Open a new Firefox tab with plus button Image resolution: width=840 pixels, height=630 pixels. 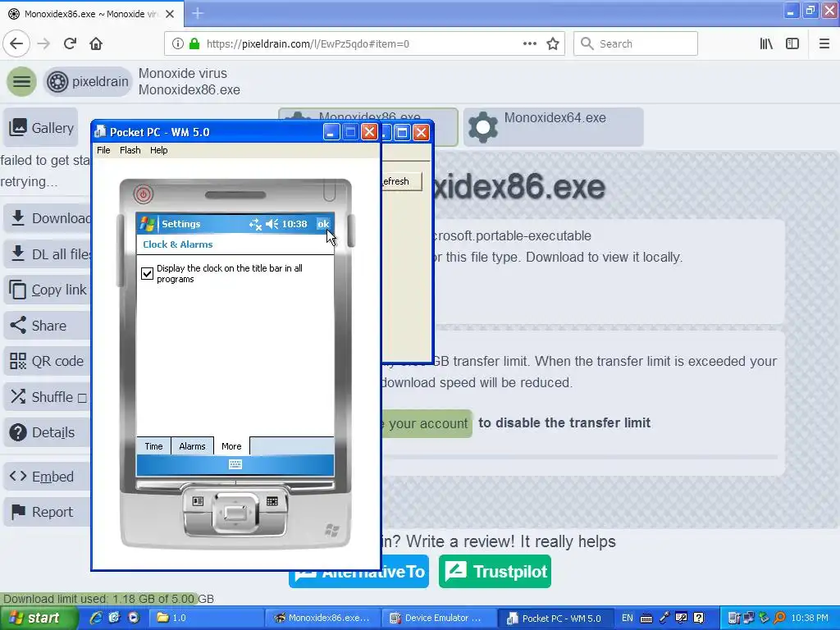(198, 13)
